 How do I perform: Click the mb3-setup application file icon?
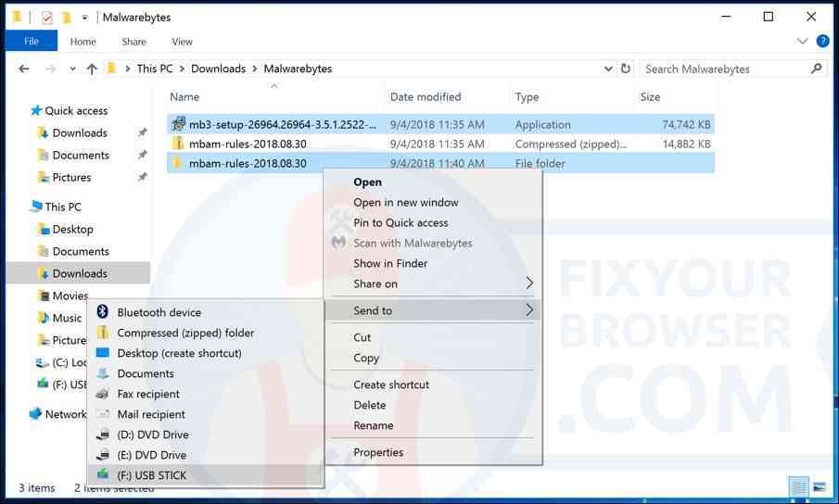point(178,124)
